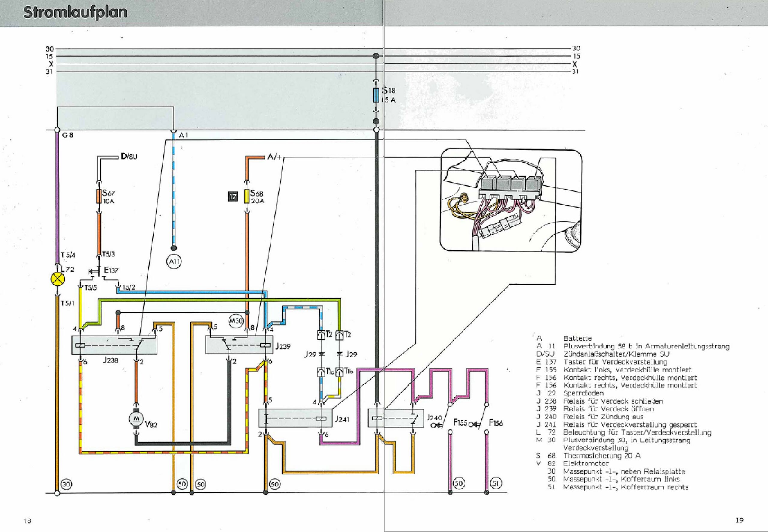Click the V82 electric motor symbol
768x532 pixels.
[x=136, y=419]
